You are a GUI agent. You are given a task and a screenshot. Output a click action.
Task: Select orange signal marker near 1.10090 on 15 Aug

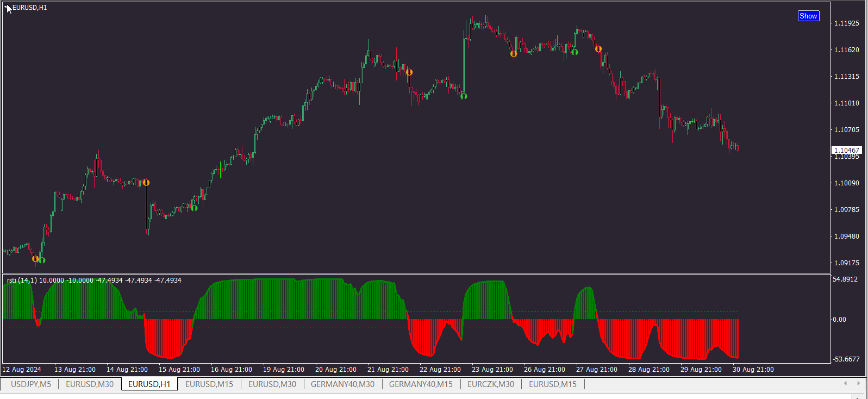(146, 183)
